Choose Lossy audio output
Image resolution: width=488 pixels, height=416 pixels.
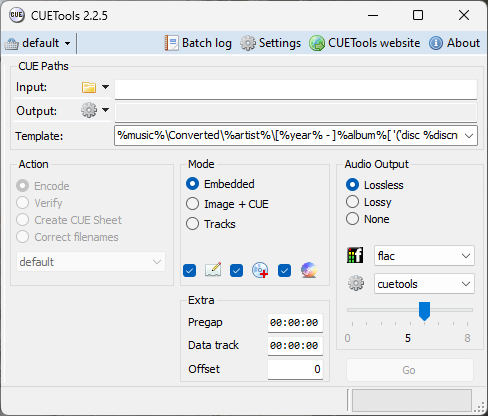pos(369,202)
